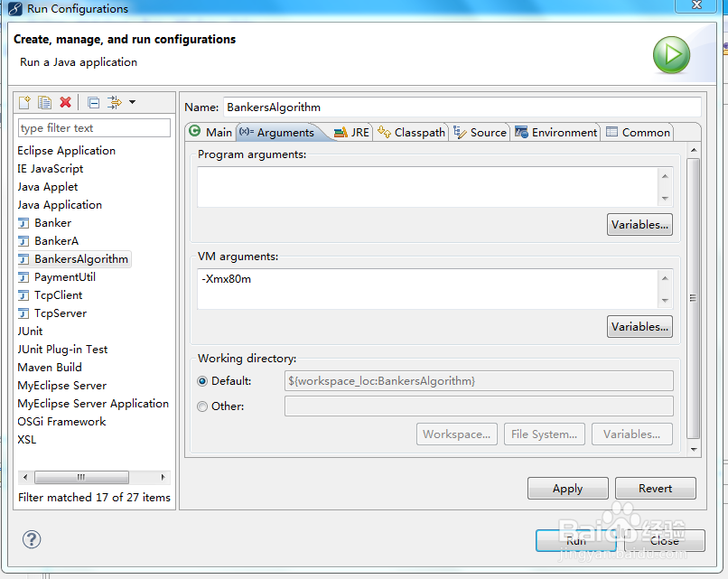Viewport: 728px width, 579px height.
Task: Click the TcpServer configuration Java icon
Action: coord(23,313)
